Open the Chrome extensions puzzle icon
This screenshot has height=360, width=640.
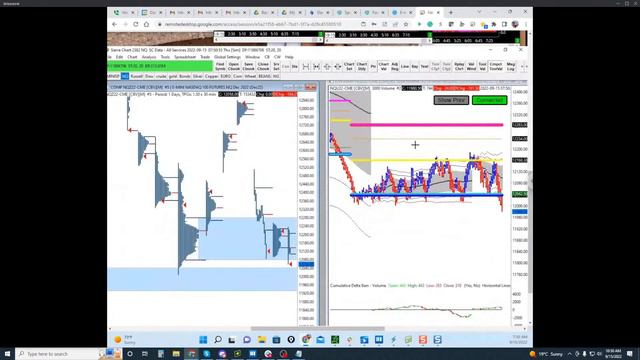494,24
